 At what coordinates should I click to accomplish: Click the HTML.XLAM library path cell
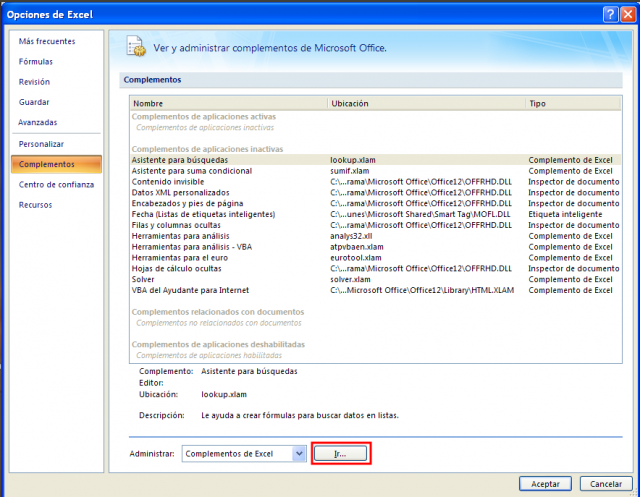click(x=422, y=290)
